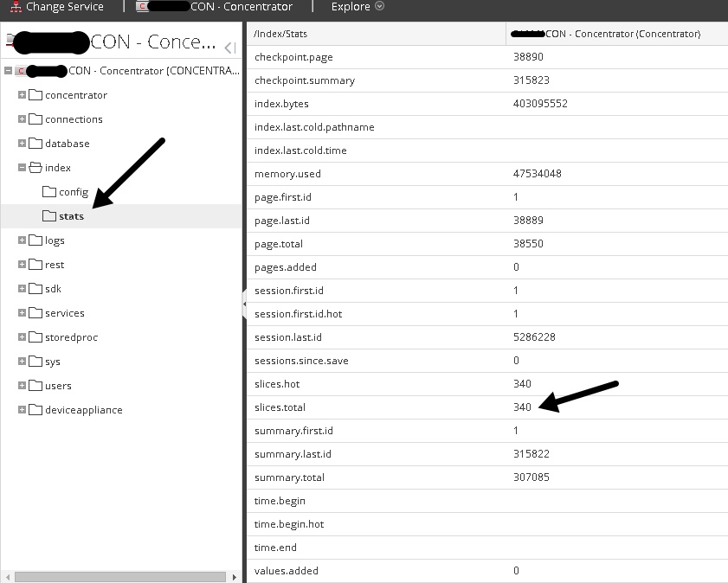
Task: Click the stats folder icon
Action: point(49,215)
